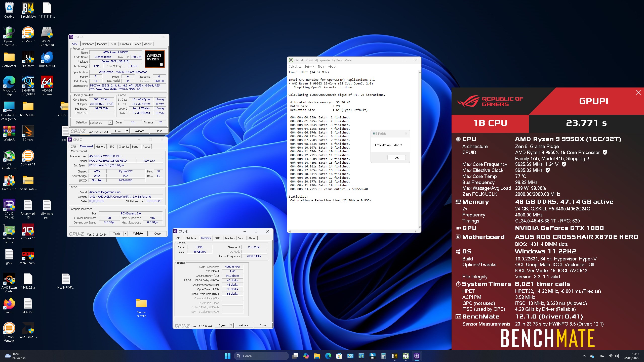Click BenchMate BM icon in taskbar

[394, 356]
